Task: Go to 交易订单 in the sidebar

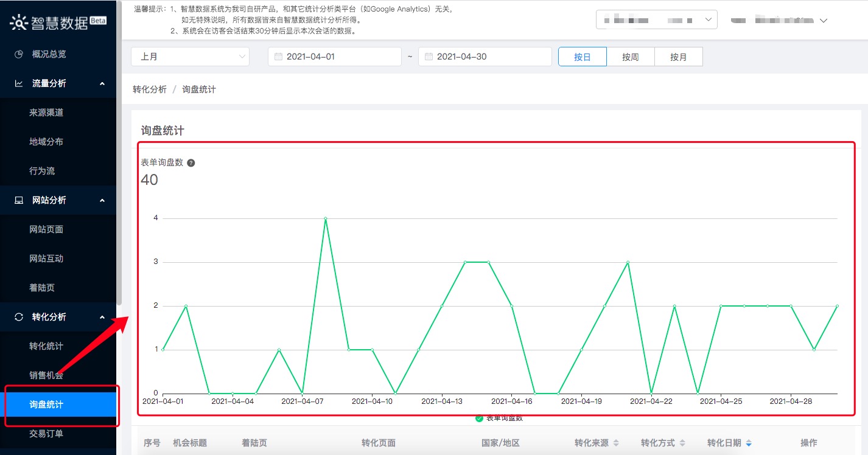Action: 46,434
